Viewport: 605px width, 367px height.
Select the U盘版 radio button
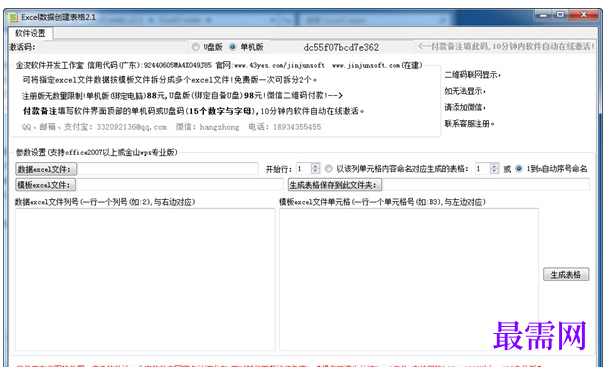point(195,47)
